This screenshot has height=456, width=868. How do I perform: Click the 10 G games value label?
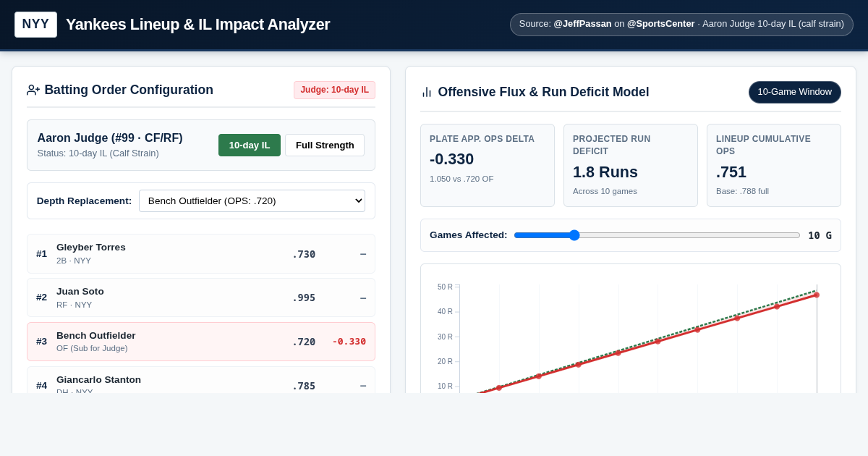coord(820,235)
